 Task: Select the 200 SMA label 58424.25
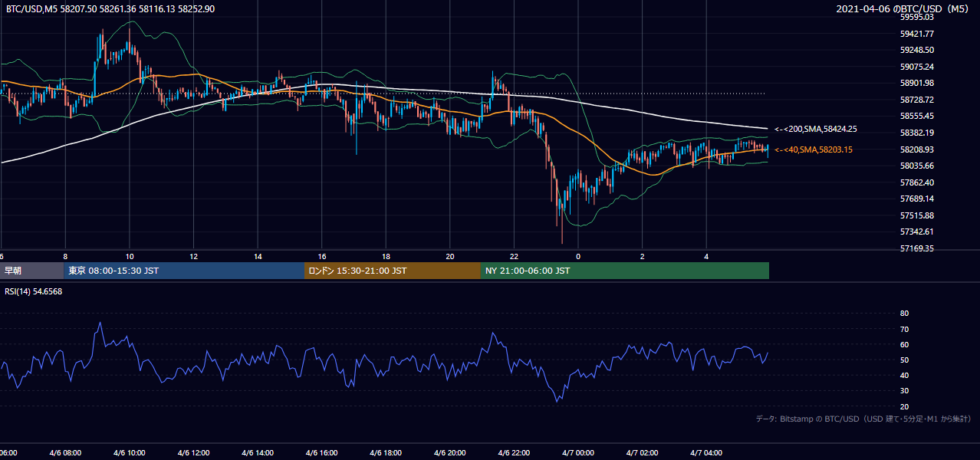tap(816, 130)
